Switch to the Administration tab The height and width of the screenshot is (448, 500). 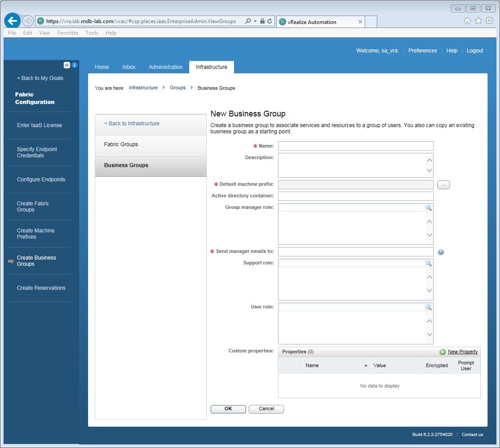(x=165, y=67)
